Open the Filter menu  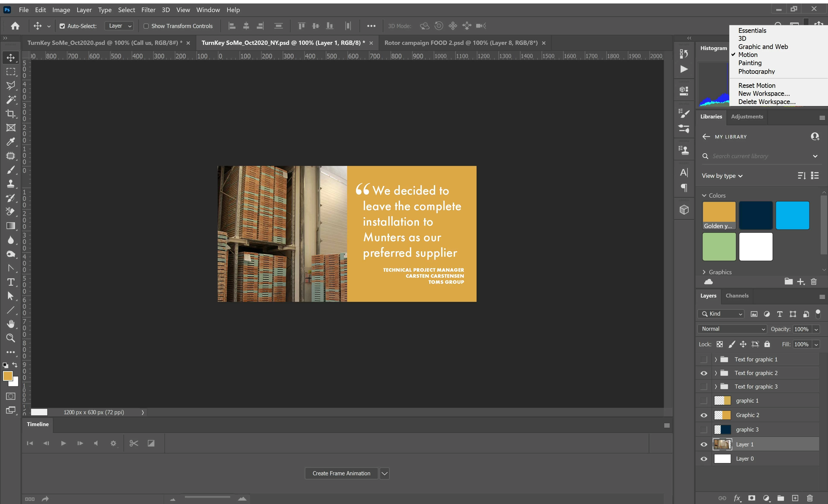tap(148, 10)
